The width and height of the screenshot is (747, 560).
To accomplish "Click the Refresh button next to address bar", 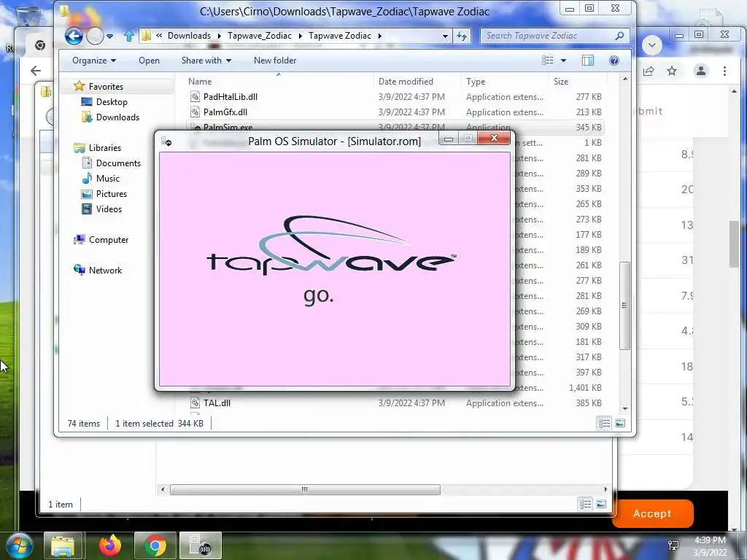I will click(462, 36).
